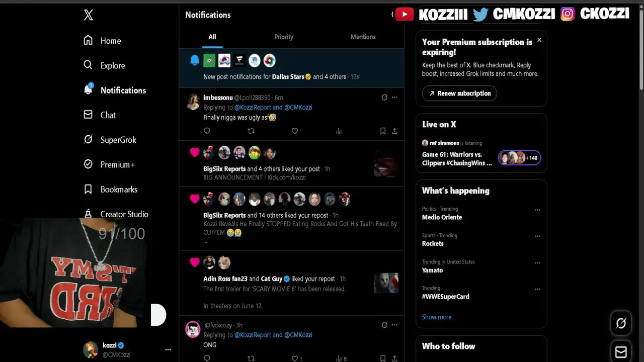
Task: Open more options on imbussonu post
Action: point(394,97)
